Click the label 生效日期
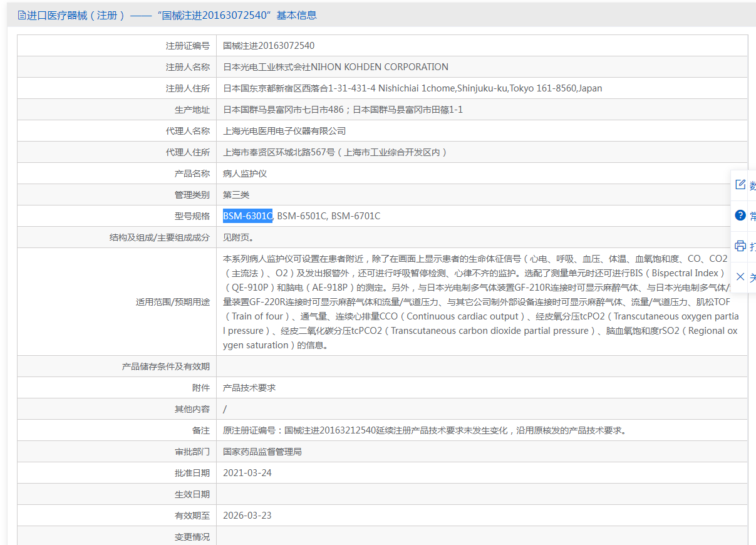 192,494
